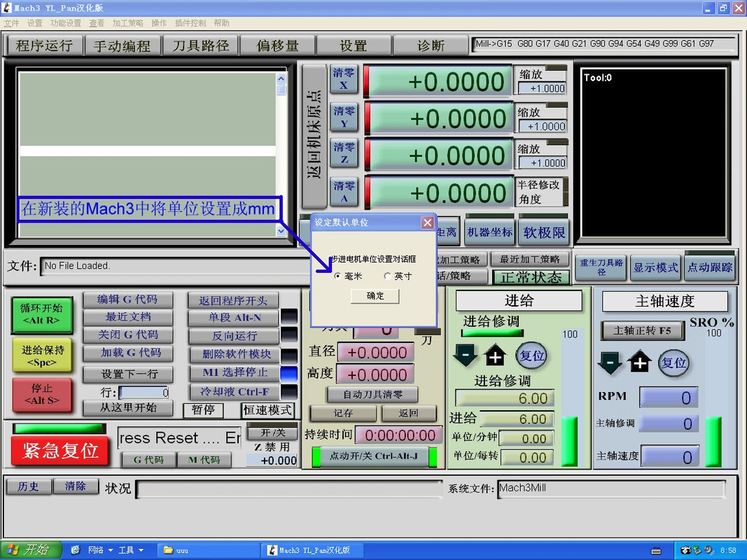Toggle 机器坐标 machine coordinates
The width and height of the screenshot is (747, 560).
490,232
